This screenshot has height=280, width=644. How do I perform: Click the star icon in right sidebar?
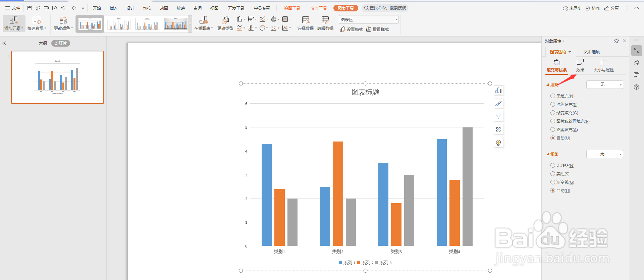(636, 63)
